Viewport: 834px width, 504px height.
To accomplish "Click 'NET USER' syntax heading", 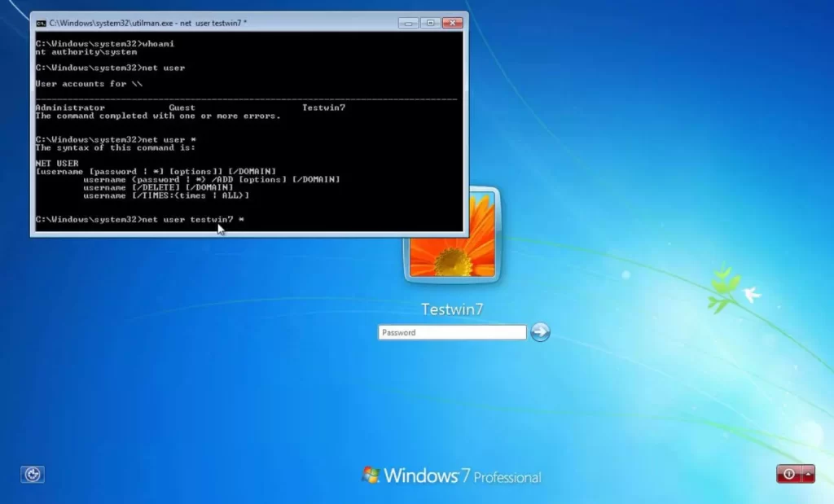I will click(57, 163).
